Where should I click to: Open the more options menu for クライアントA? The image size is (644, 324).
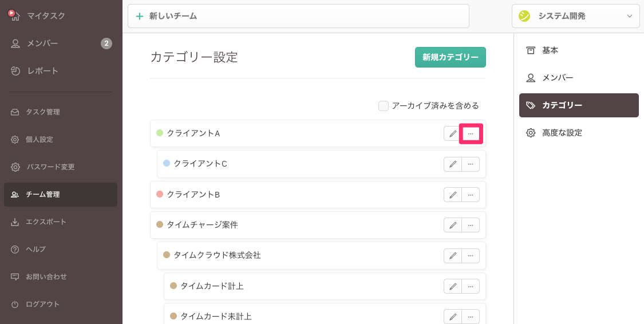471,133
